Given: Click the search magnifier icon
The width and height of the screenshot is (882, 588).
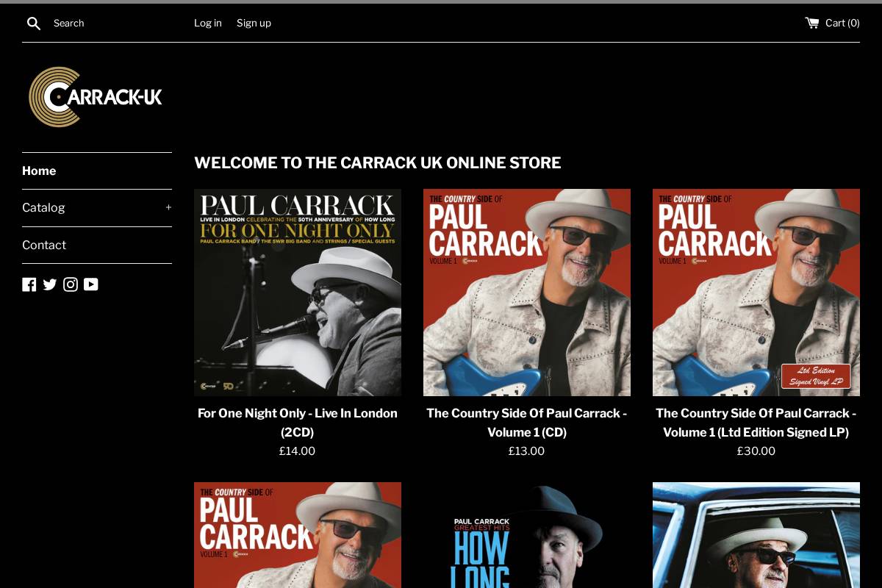Looking at the screenshot, I should (x=34, y=23).
